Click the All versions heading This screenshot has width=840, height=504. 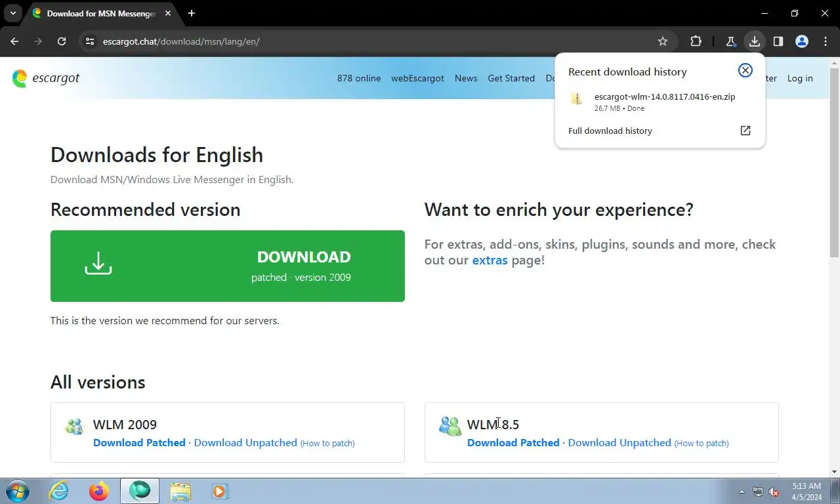coord(98,382)
